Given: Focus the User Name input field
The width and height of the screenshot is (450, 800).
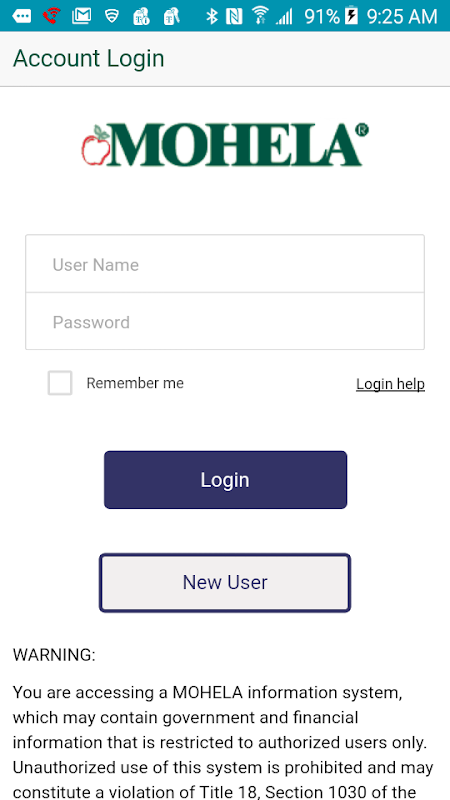Looking at the screenshot, I should click(x=225, y=264).
